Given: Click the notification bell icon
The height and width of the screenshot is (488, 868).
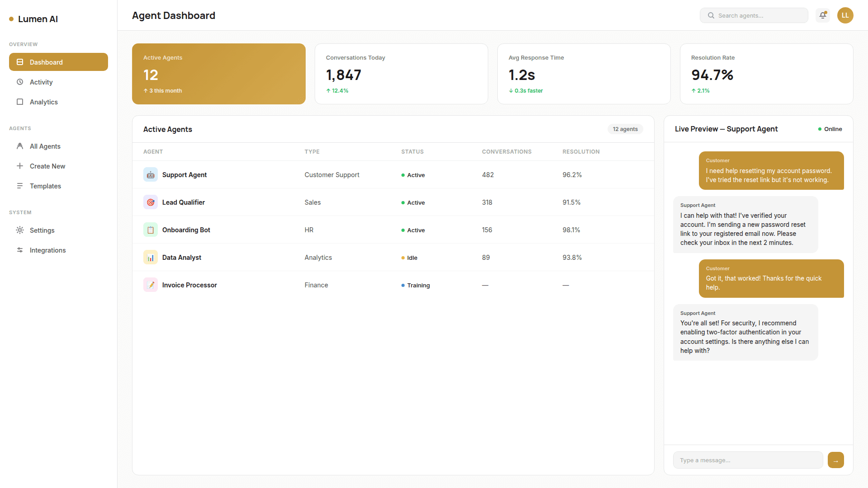Looking at the screenshot, I should pyautogui.click(x=823, y=15).
